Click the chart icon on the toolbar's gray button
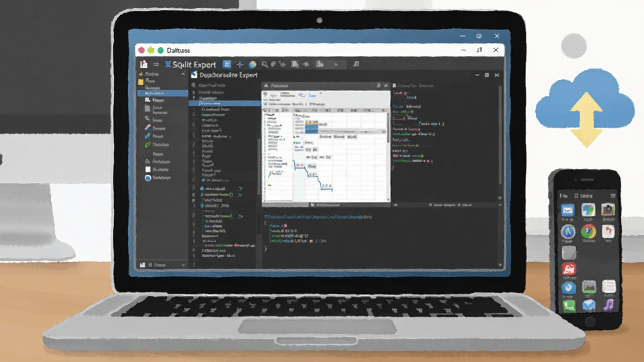644x362 pixels. coord(320,64)
